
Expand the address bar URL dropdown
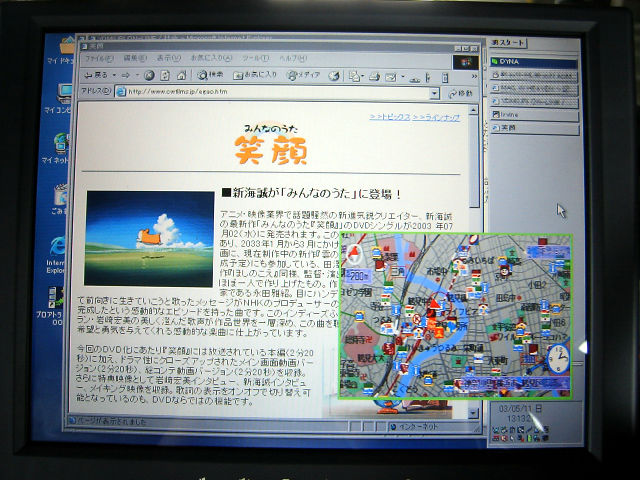435,93
